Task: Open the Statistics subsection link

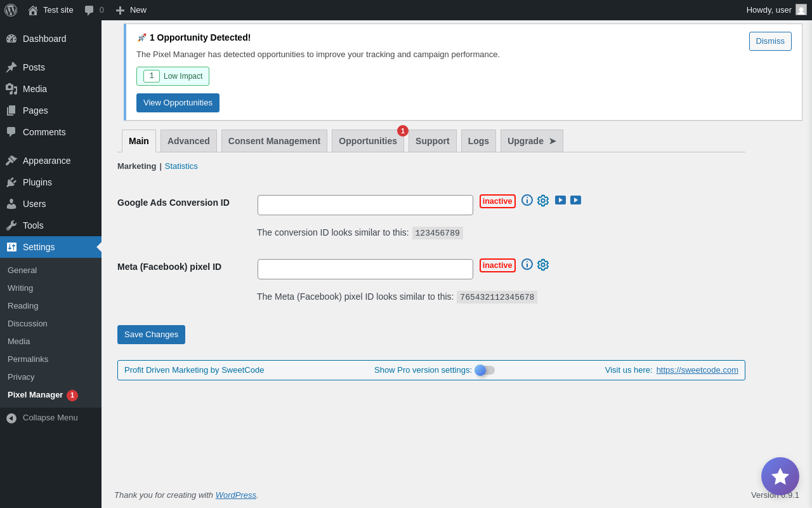Action: pyautogui.click(x=181, y=166)
